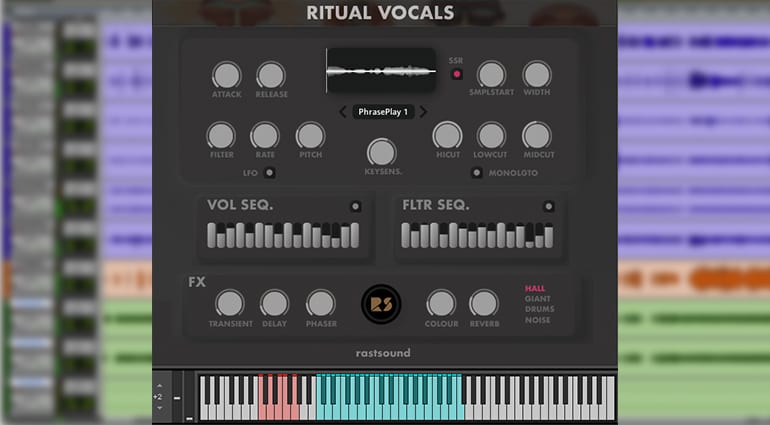Viewport: 770px width, 425px height.
Task: Click the Transient FX knob
Action: 230,303
